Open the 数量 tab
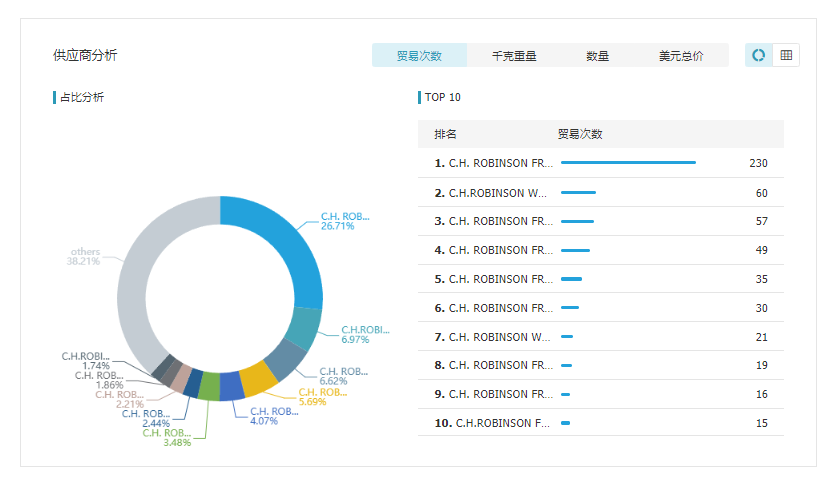Viewport: 831px width, 481px height. (597, 56)
